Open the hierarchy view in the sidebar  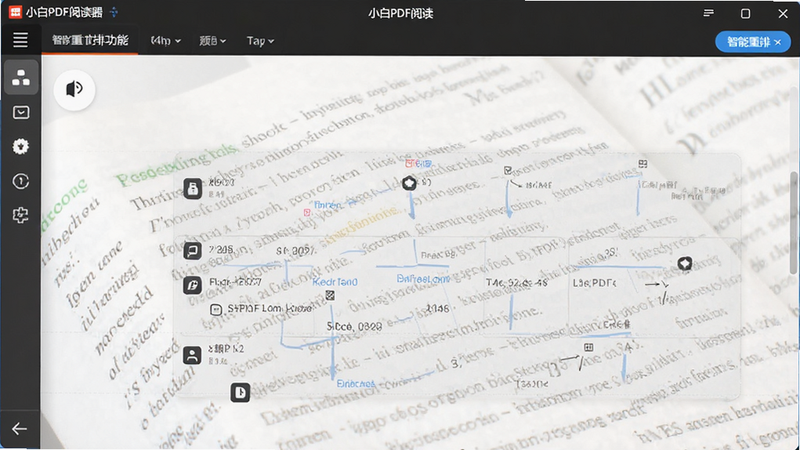21,78
